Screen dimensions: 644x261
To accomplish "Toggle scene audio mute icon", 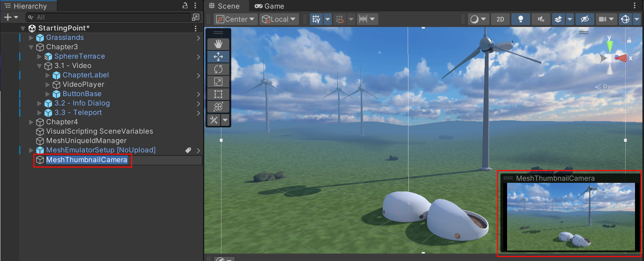I will click(x=541, y=19).
